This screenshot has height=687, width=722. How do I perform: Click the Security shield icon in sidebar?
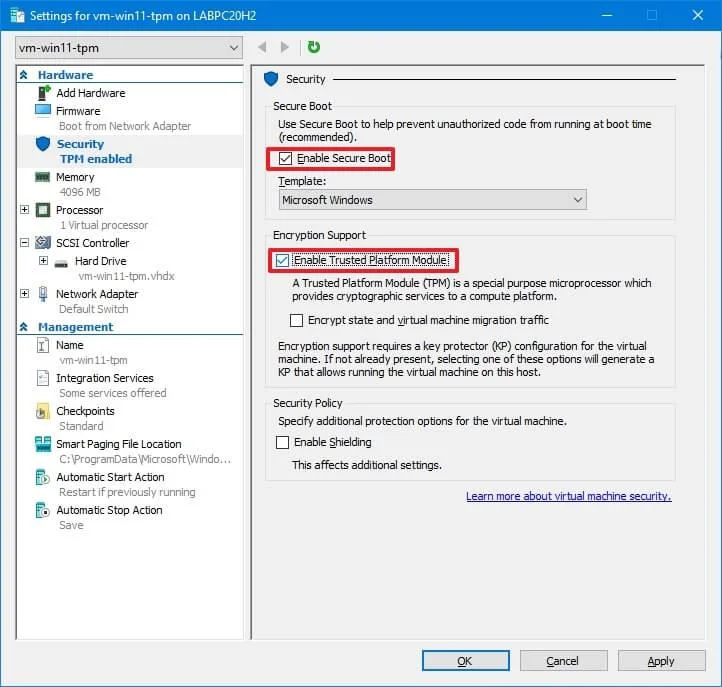(x=43, y=144)
